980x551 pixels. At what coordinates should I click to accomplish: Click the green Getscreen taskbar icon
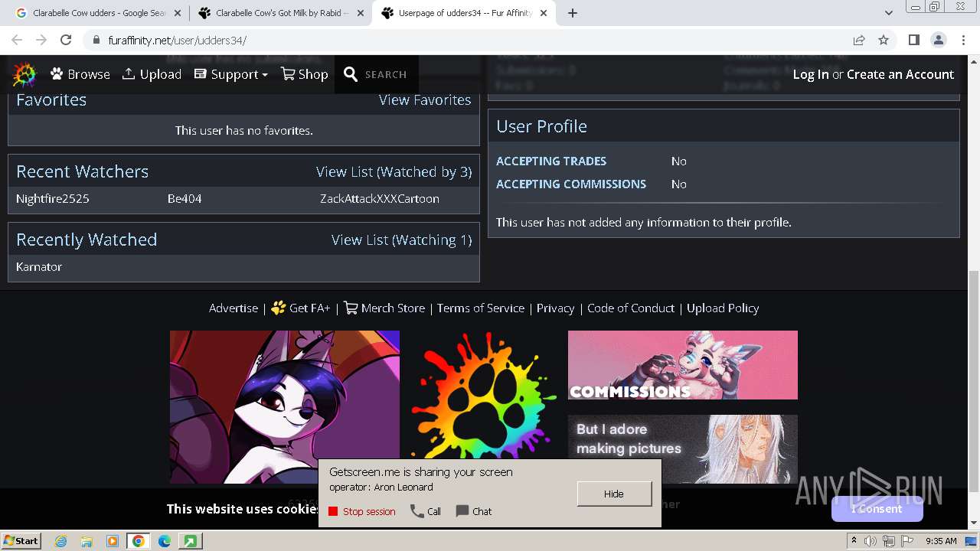(190, 541)
